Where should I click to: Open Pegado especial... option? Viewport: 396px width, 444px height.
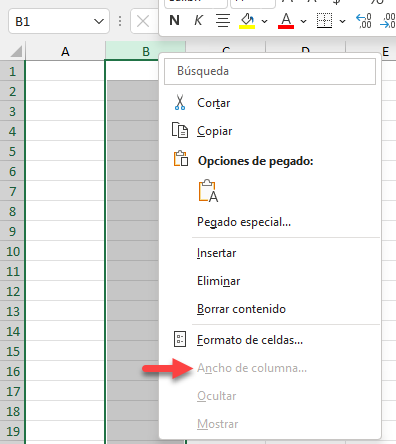coord(270,222)
